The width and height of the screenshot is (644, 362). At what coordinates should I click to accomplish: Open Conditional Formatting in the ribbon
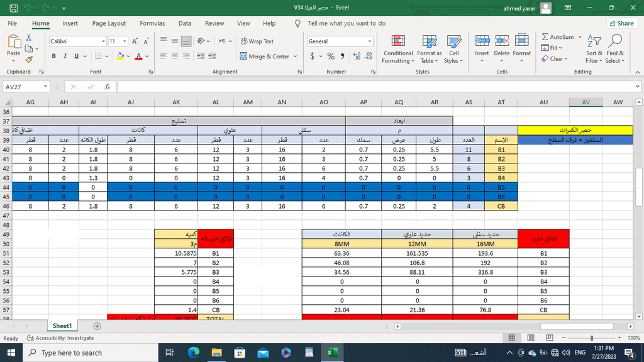point(397,50)
